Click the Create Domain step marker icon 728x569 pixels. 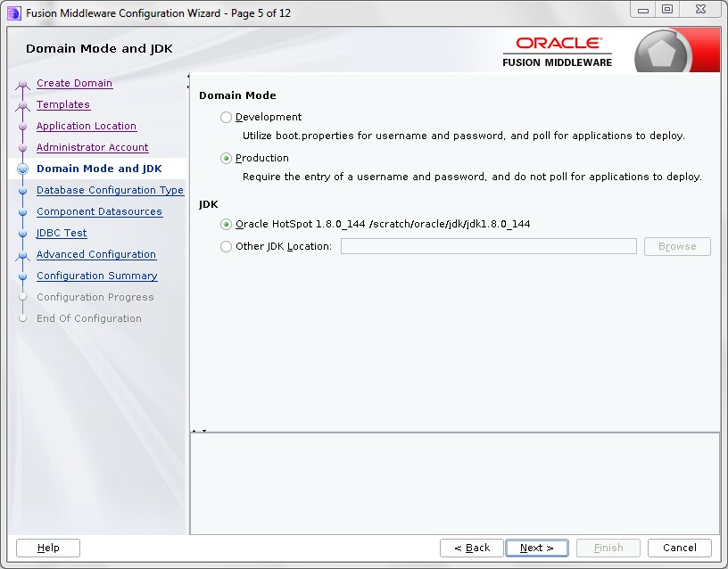click(23, 85)
